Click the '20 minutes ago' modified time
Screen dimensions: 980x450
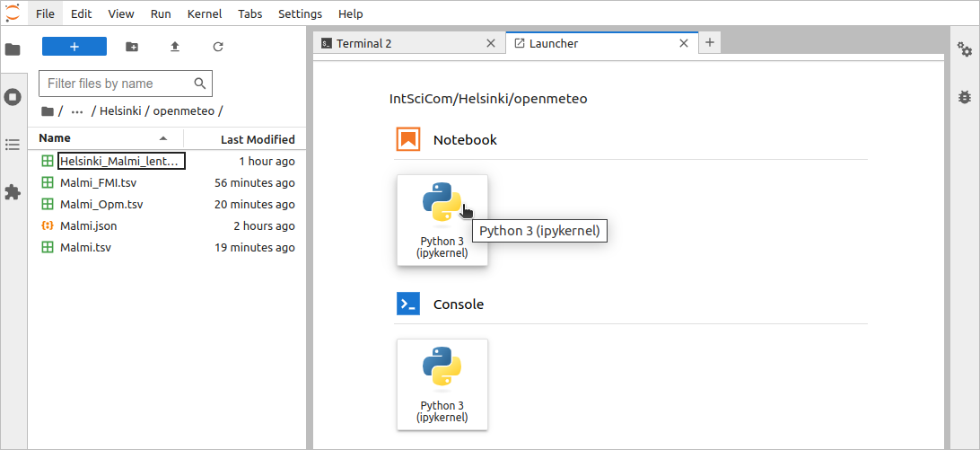pyautogui.click(x=254, y=204)
